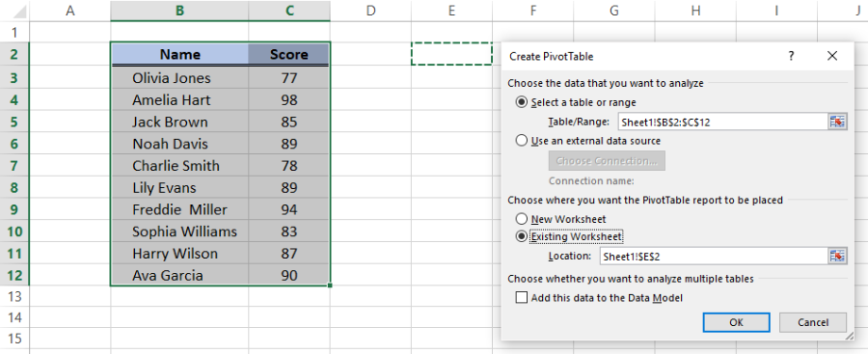Click Harry Wilson's score 87
Viewport: 868px width, 354px height.
(289, 254)
